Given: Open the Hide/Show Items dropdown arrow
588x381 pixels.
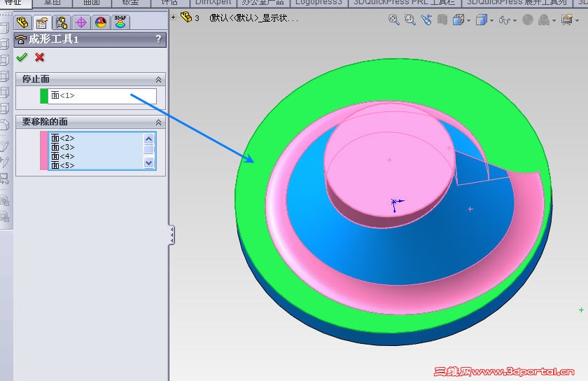Looking at the screenshot, I should [515, 20].
